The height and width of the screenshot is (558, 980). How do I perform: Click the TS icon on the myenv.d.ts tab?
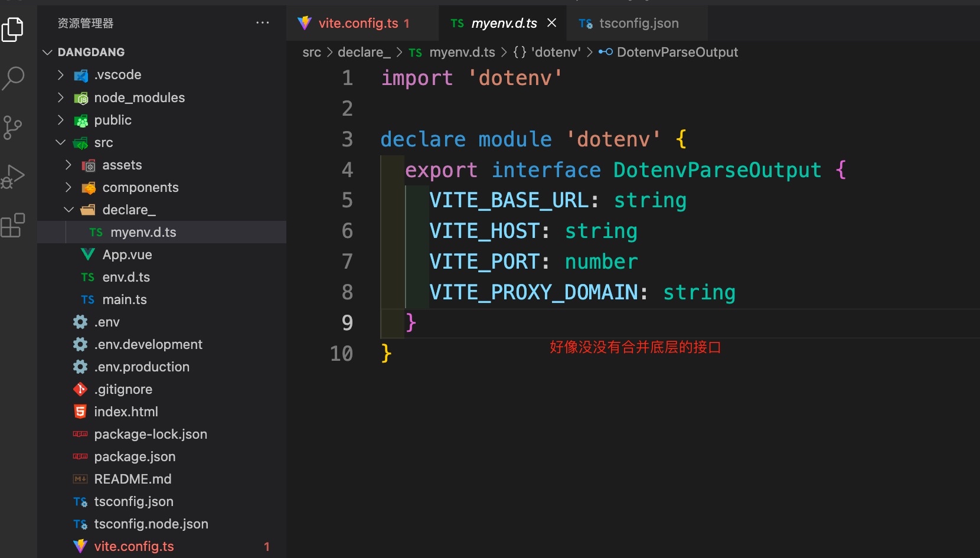point(457,23)
